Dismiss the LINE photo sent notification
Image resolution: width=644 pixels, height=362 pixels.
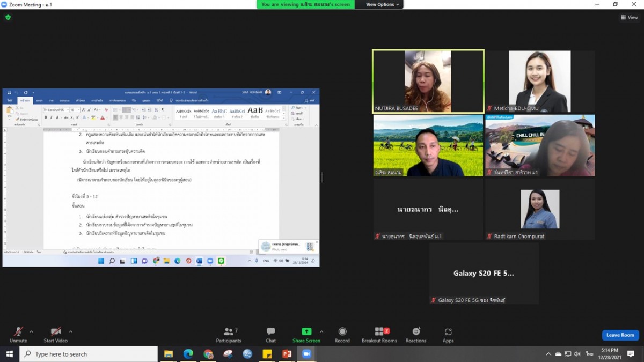tap(317, 242)
